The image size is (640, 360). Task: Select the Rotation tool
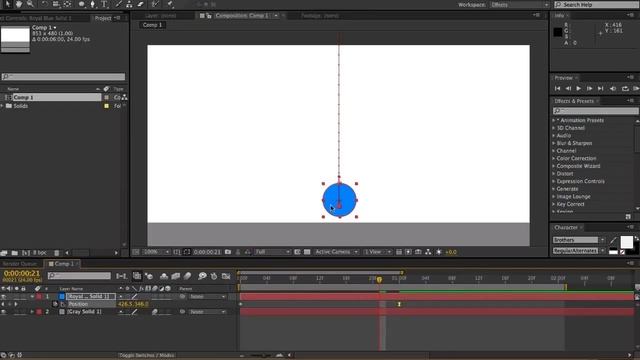[44, 4]
